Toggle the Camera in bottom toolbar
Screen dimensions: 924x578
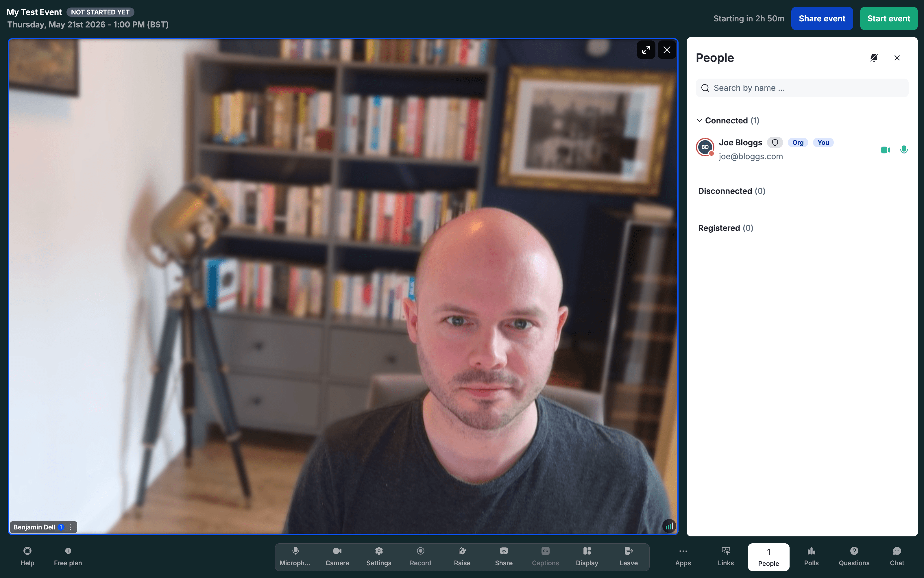coord(337,557)
